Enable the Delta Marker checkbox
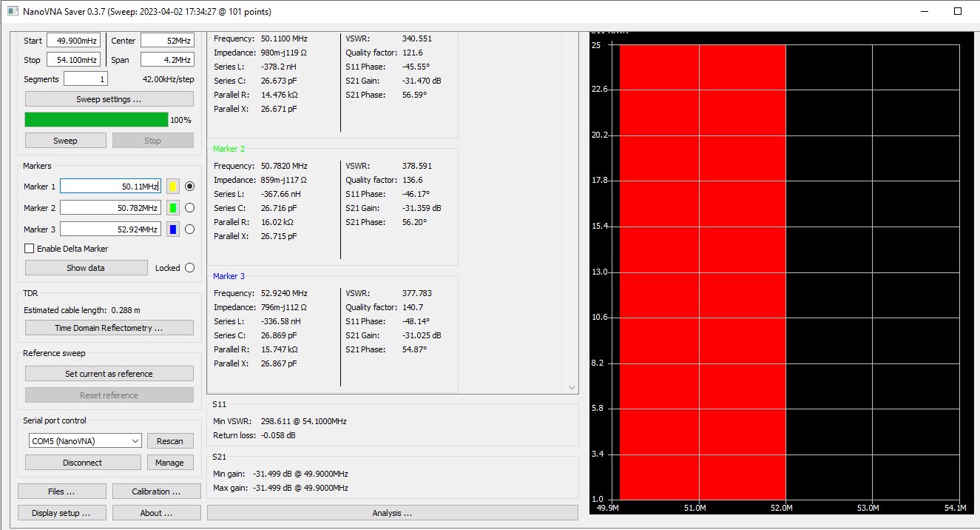Image resolution: width=980 pixels, height=530 pixels. coord(30,249)
